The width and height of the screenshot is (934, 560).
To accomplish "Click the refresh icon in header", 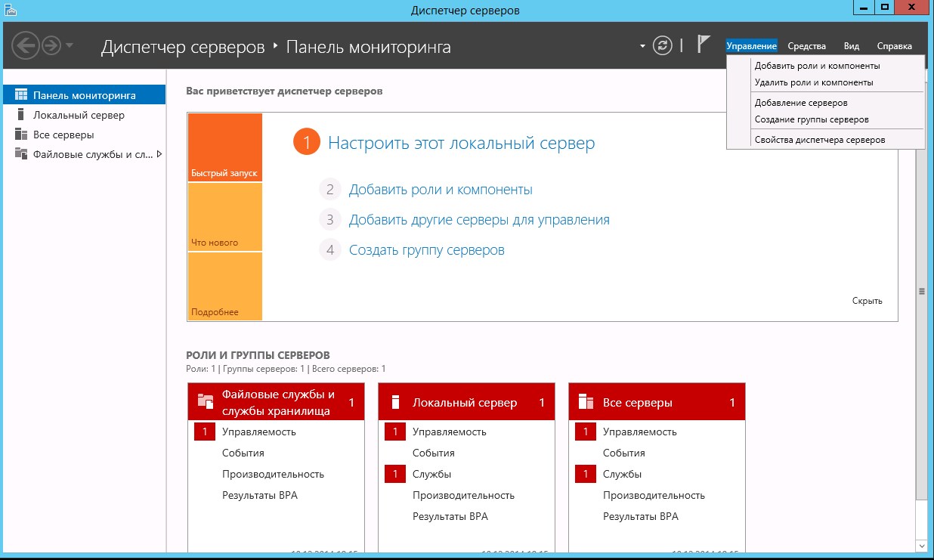I will 663,45.
